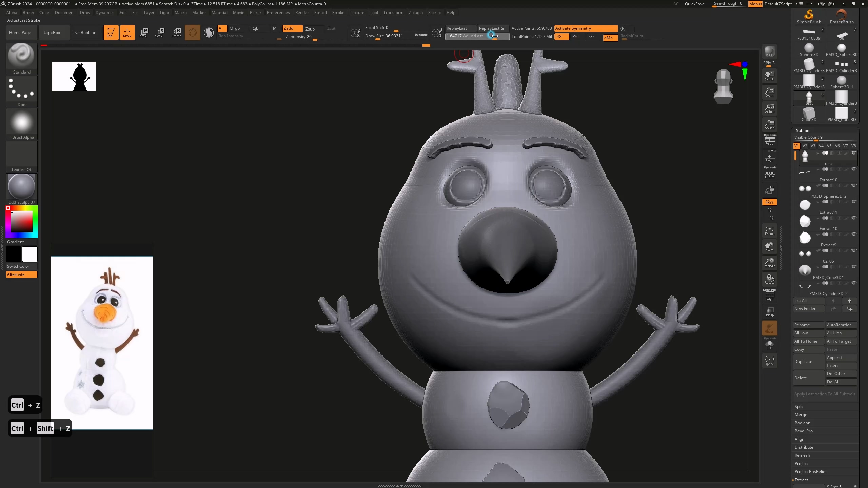Toggle Activate Symmetry button
The image size is (868, 488).
pyautogui.click(x=586, y=28)
